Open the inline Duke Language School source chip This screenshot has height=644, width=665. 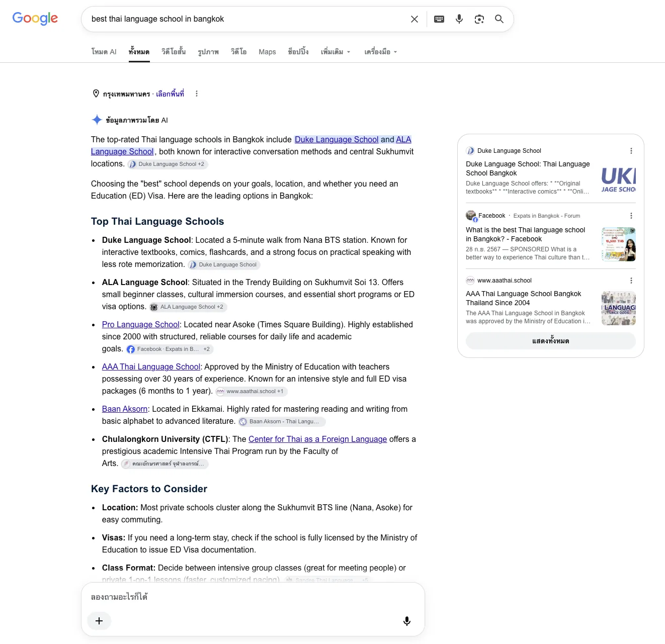[x=224, y=264]
